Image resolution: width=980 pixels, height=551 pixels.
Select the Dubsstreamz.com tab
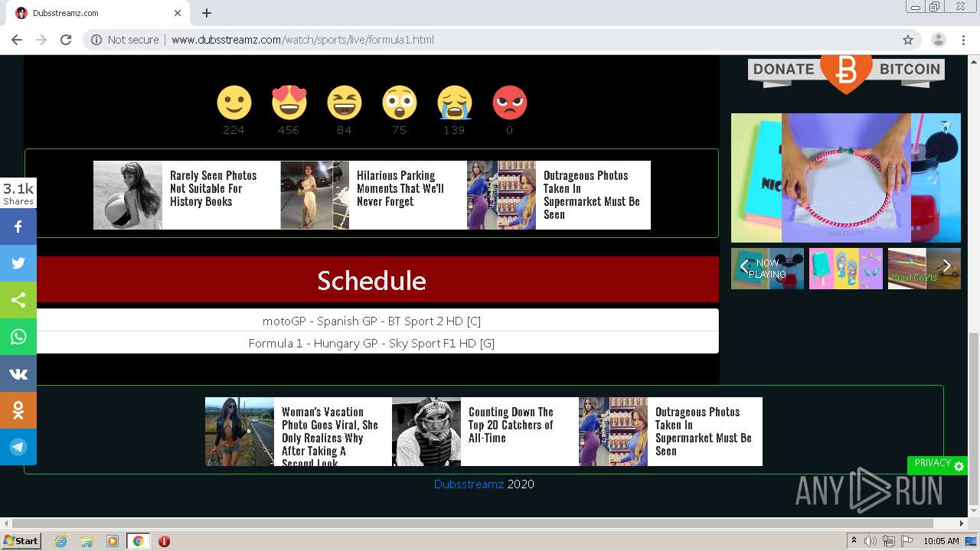[100, 13]
